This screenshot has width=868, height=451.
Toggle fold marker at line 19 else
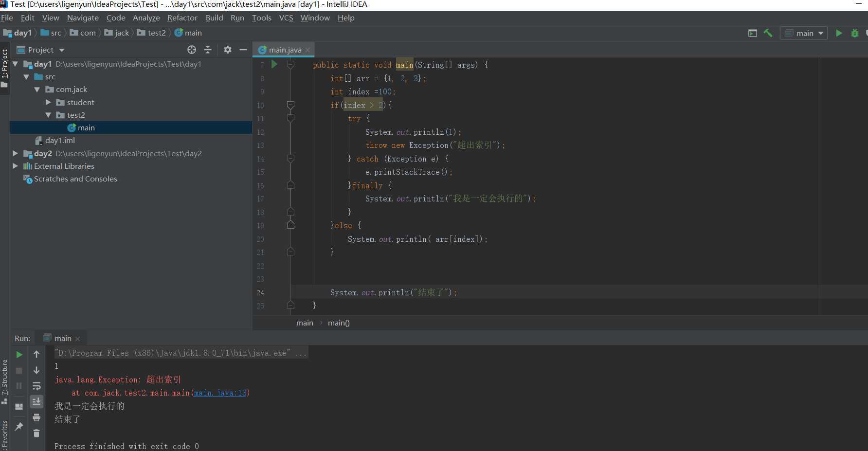tap(290, 224)
